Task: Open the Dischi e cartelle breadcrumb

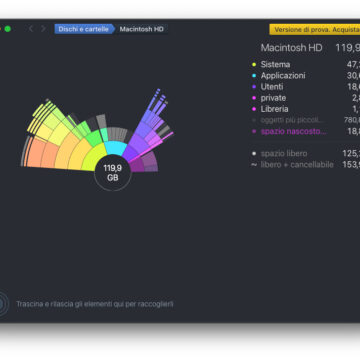Action: click(83, 29)
